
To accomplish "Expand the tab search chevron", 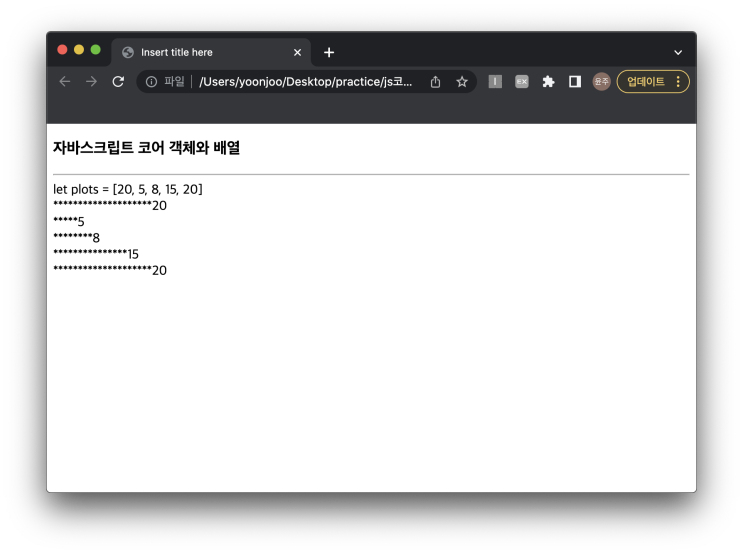I will tap(678, 53).
